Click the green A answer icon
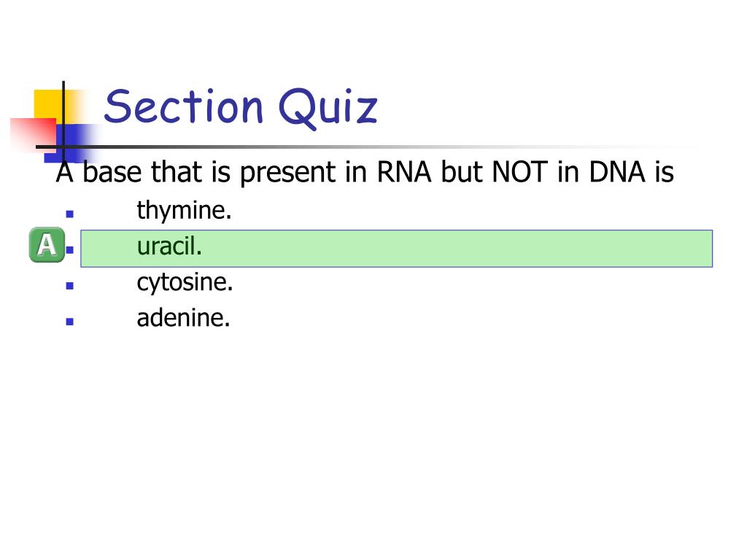747x560 pixels. [47, 245]
